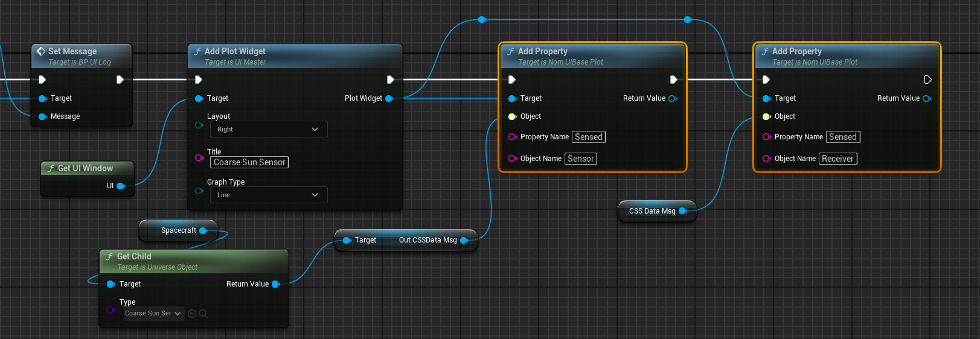This screenshot has width=980, height=339.
Task: Click the Message input pin on Set Message
Action: pyautogui.click(x=43, y=116)
